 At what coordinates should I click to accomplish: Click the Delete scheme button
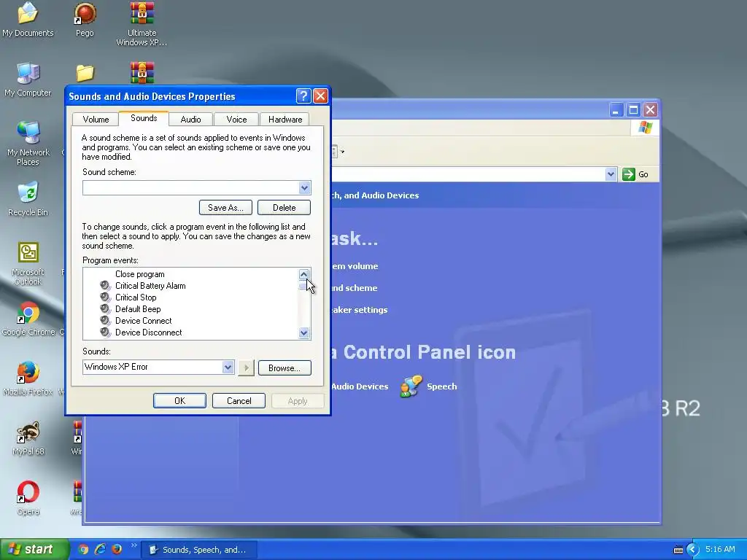pos(284,208)
